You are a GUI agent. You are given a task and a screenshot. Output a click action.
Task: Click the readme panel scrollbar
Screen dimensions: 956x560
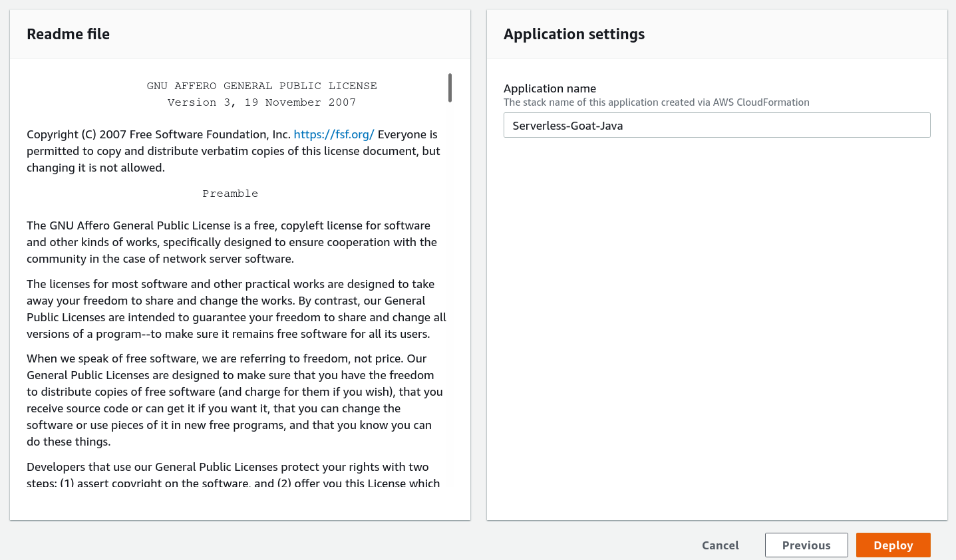click(450, 87)
